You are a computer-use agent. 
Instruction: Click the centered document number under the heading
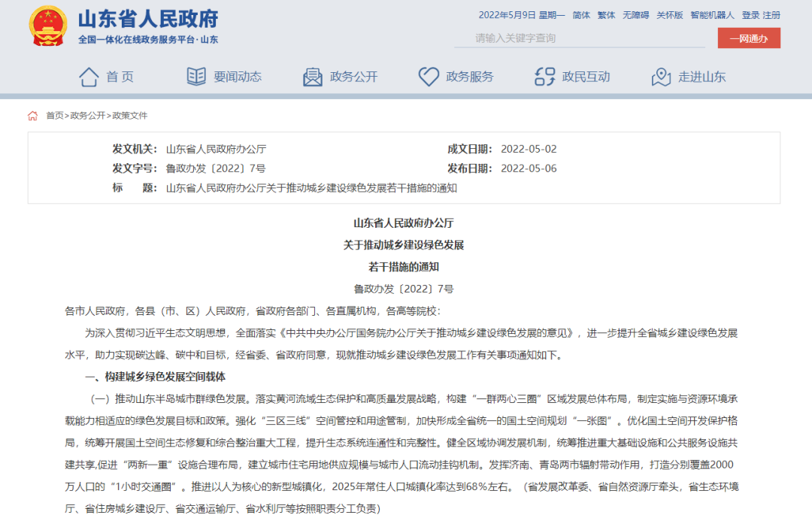tap(404, 289)
